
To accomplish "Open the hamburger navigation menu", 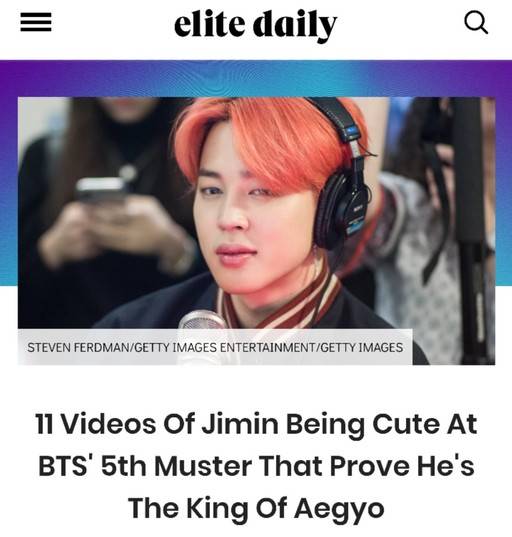I will 36,22.
